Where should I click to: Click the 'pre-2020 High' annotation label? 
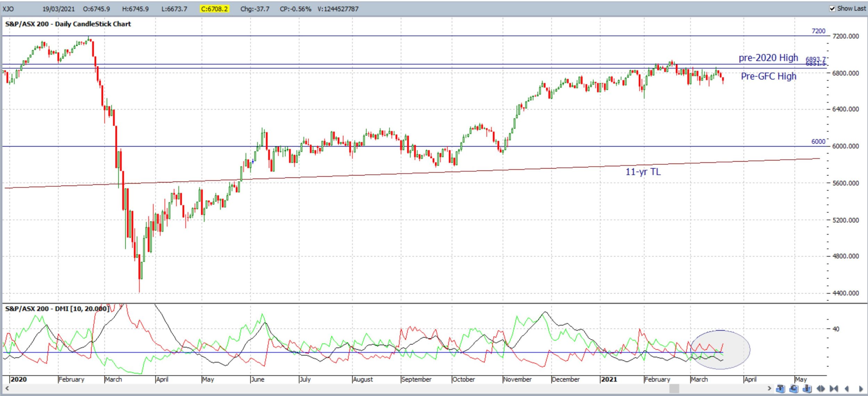[768, 58]
